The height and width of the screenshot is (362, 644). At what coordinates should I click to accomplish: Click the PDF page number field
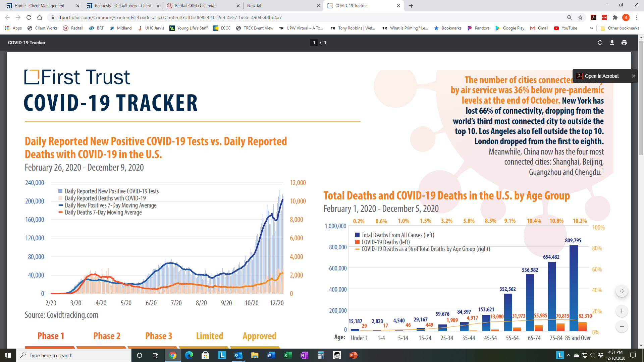pyautogui.click(x=314, y=43)
